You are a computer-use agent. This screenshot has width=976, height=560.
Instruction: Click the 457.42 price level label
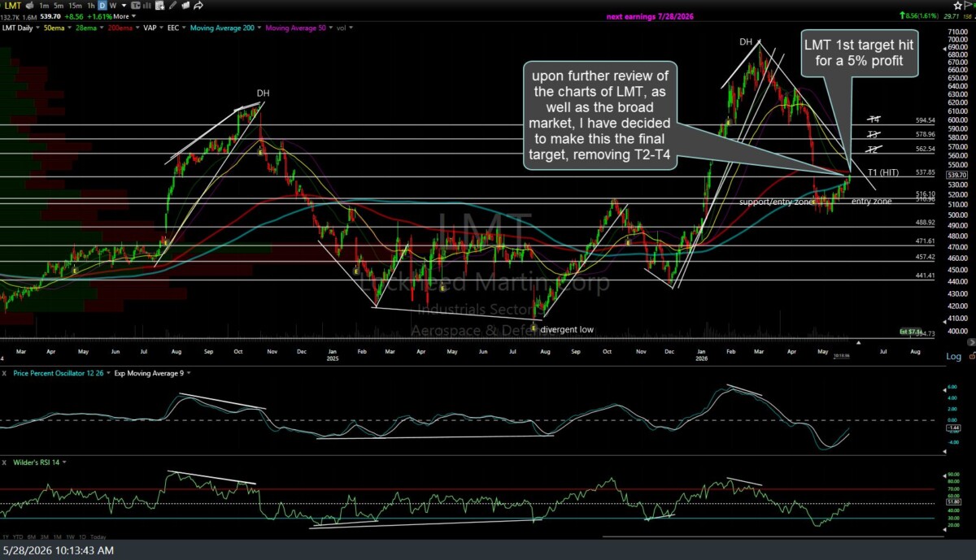(x=925, y=257)
